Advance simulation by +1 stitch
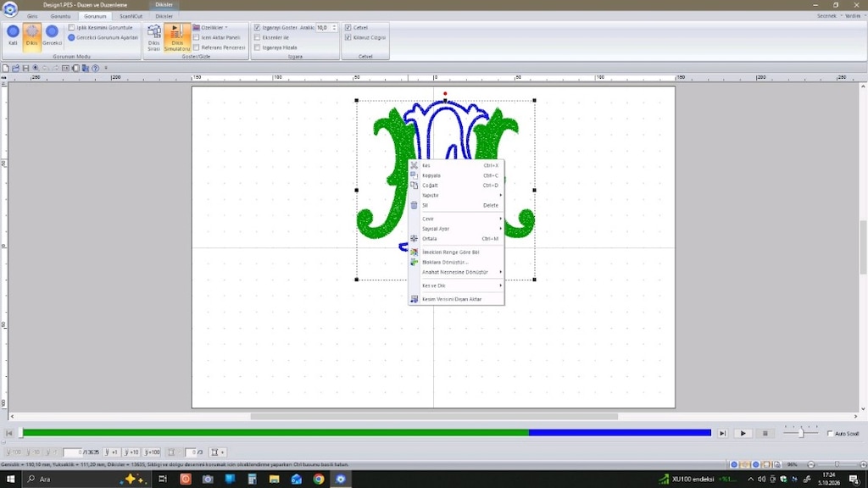Viewport: 868px width, 488px height. (111, 452)
